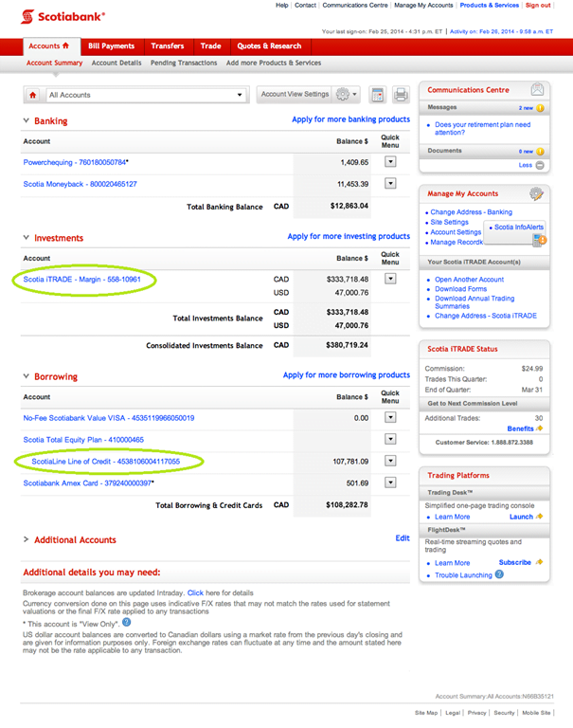Click the printer icon to print summary
The image size is (573, 728).
(x=401, y=95)
